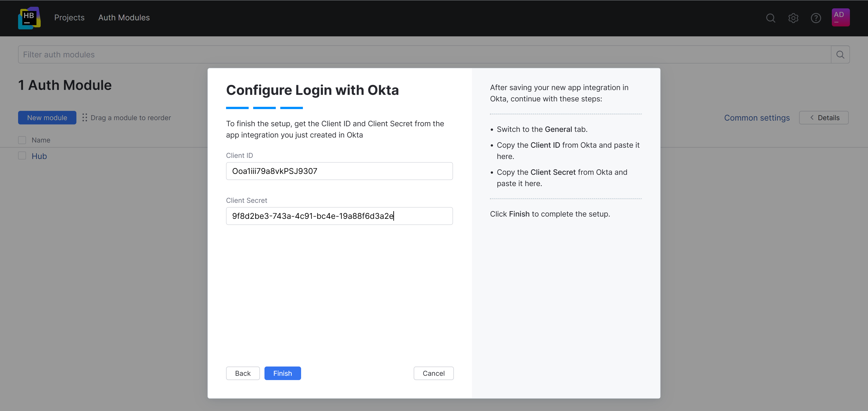The width and height of the screenshot is (868, 411).
Task: Switch to the Projects tab
Action: [x=69, y=18]
